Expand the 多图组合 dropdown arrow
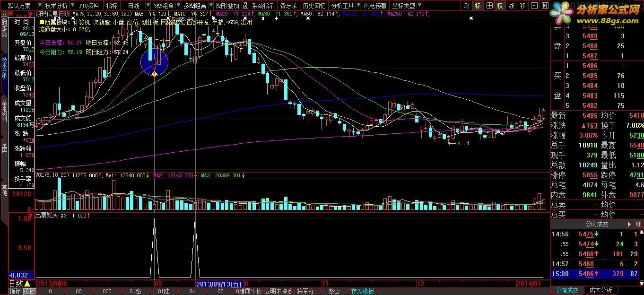Viewport: 644px width, 295px height. point(210,6)
